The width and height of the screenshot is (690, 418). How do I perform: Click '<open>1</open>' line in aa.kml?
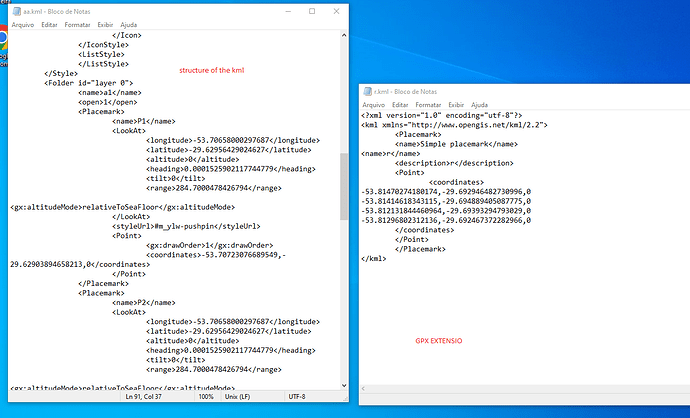point(108,102)
